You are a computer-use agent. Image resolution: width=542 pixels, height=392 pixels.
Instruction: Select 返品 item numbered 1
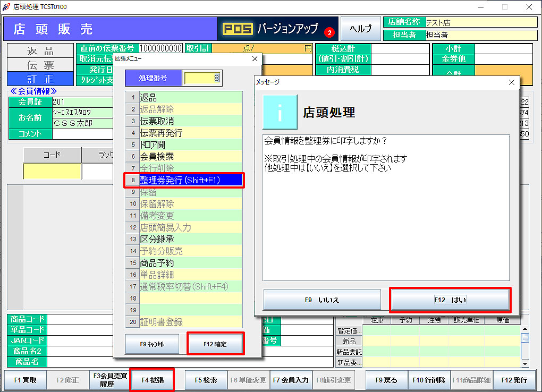(183, 98)
